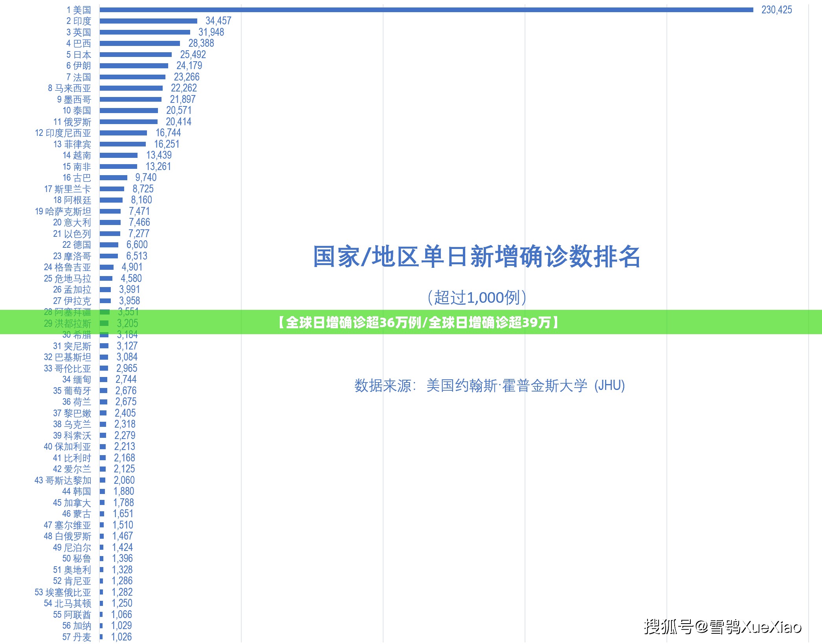Click the value 1,788 for 加拿大
This screenshot has height=644, width=822.
tap(124, 503)
